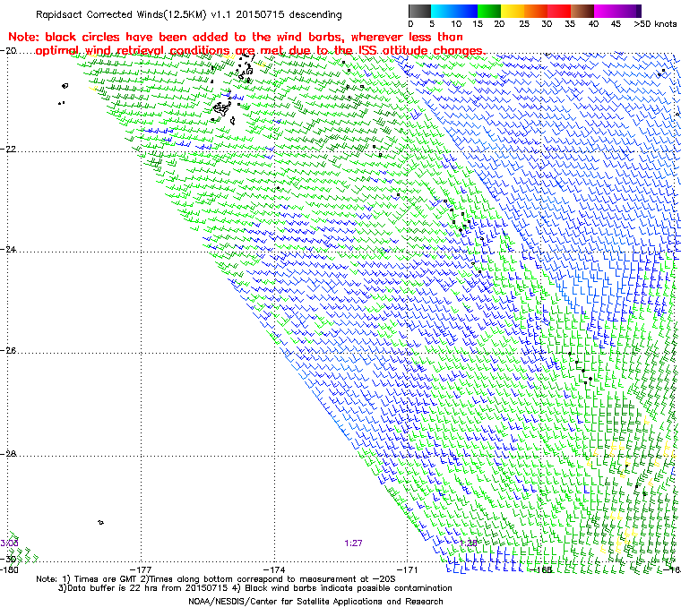Click the '-20' latitude axis label
Image resolution: width=681 pixels, height=616 pixels.
click(8, 51)
